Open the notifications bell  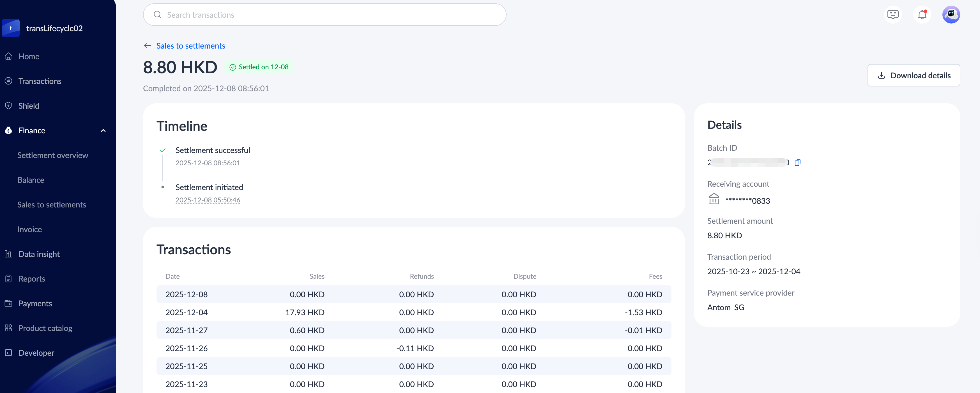click(922, 15)
